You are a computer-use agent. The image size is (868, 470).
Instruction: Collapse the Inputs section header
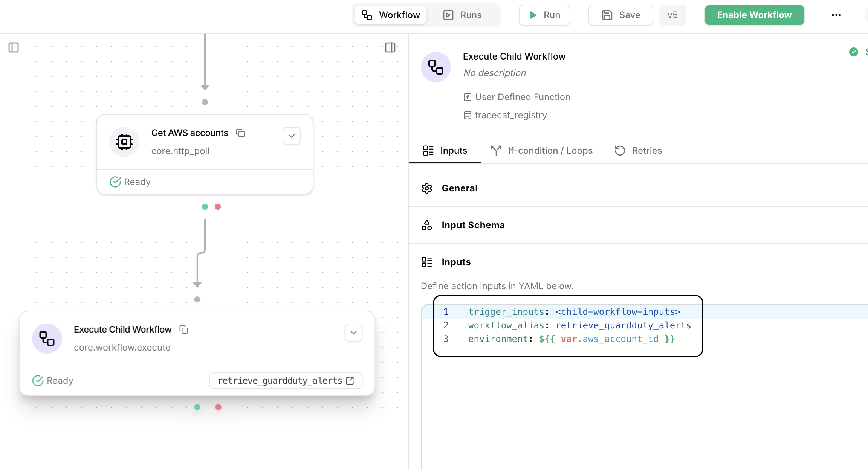pos(638,262)
